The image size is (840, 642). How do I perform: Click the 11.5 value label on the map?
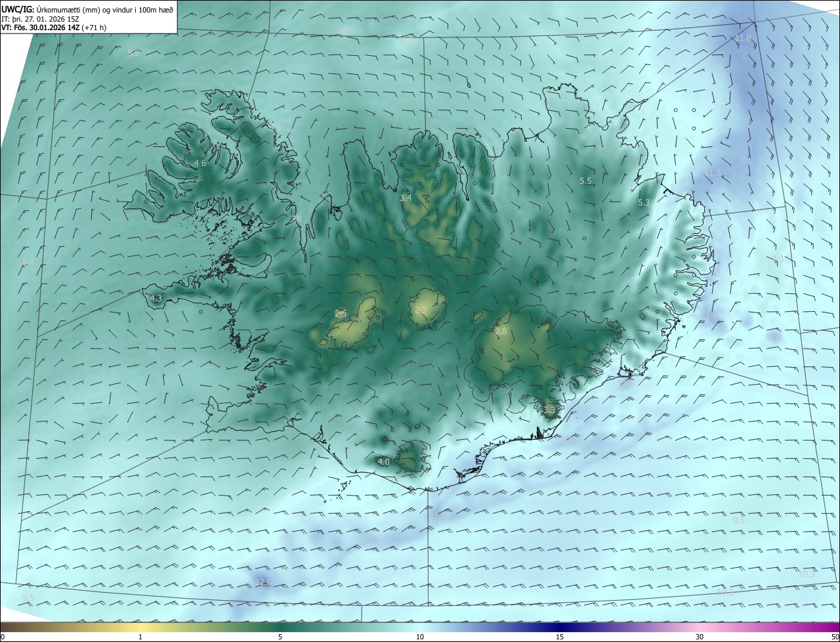(713, 173)
